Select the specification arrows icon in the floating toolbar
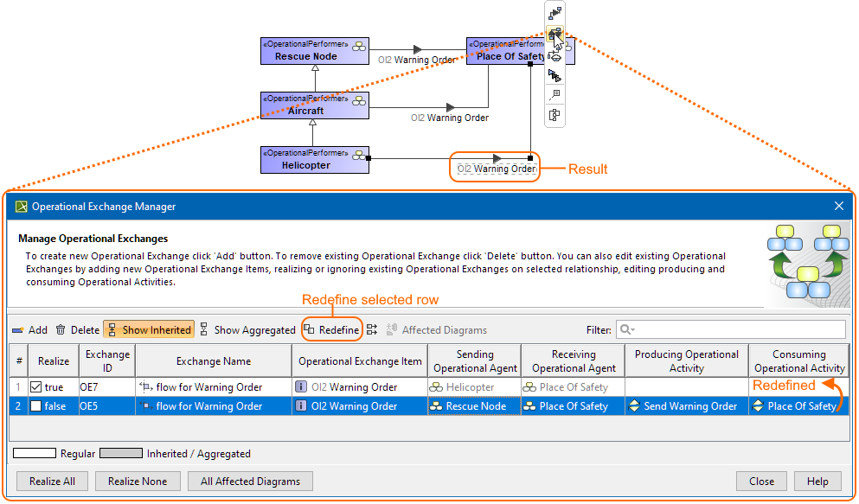Viewport: 859px width, 504px height. pos(555,75)
